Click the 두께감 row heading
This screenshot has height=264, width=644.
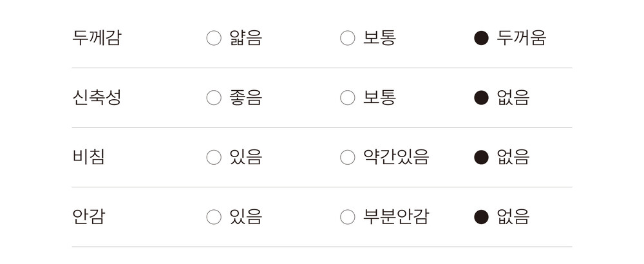[x=97, y=38]
